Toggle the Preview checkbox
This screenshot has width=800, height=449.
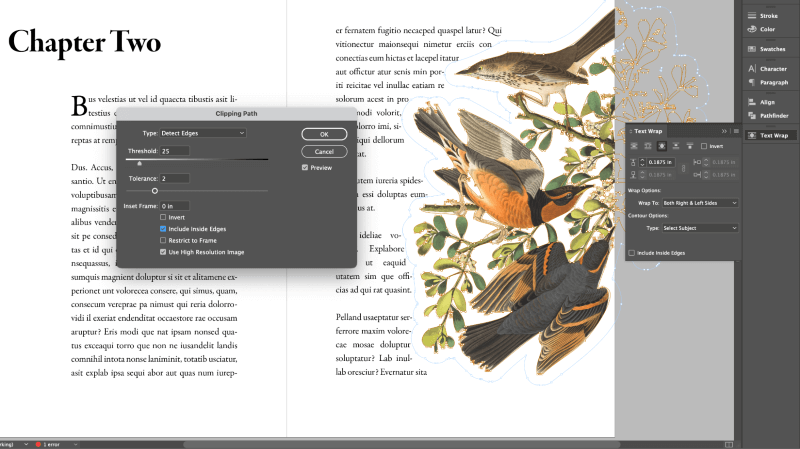[x=305, y=167]
